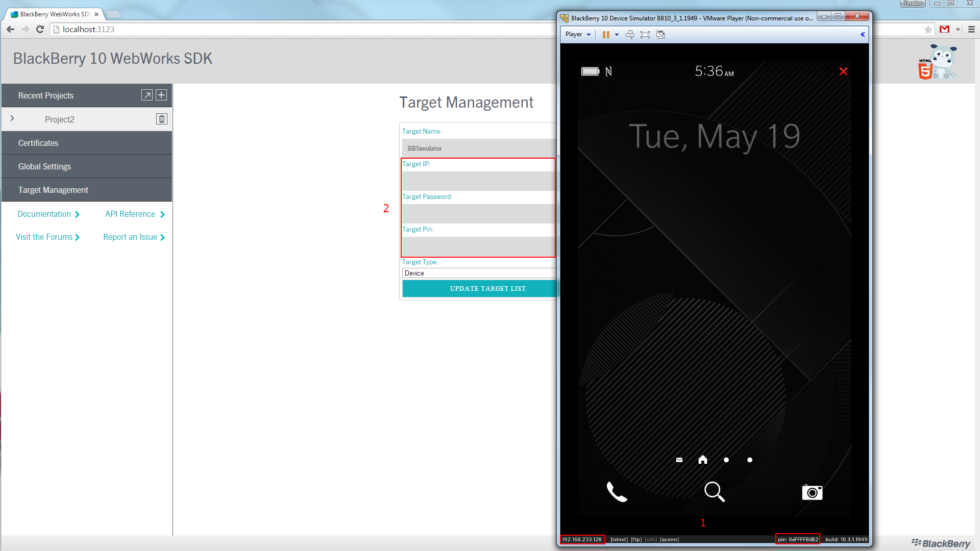The height and width of the screenshot is (551, 980).
Task: Click Visit the Forums link
Action: pos(47,237)
